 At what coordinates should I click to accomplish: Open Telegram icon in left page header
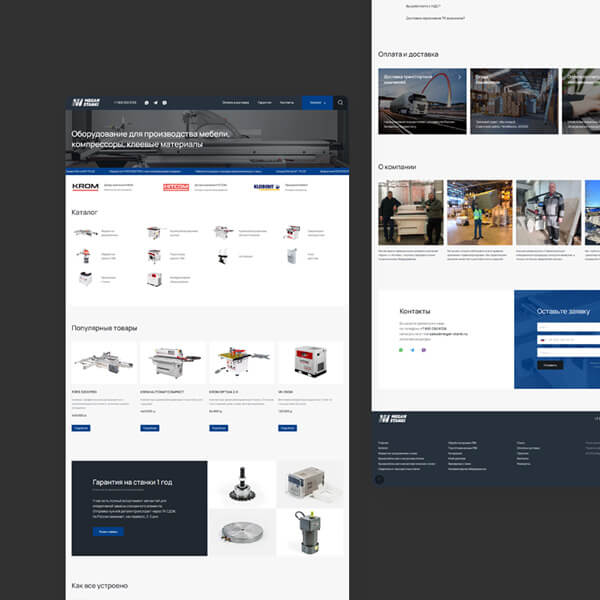pyautogui.click(x=155, y=103)
